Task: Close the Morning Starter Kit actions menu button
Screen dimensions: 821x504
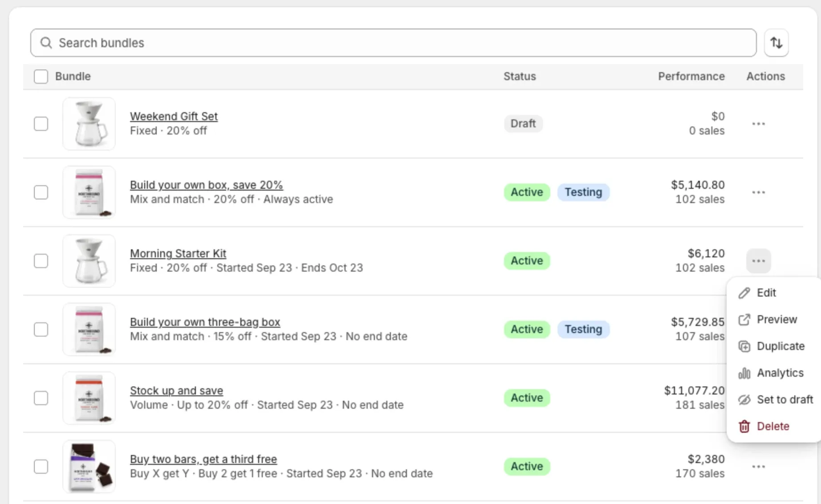Action: [758, 261]
